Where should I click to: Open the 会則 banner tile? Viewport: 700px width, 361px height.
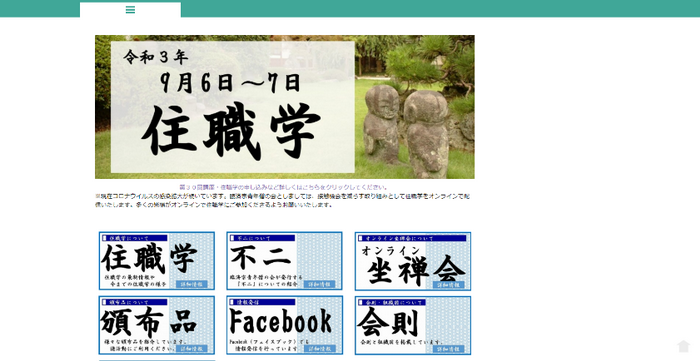click(x=413, y=325)
